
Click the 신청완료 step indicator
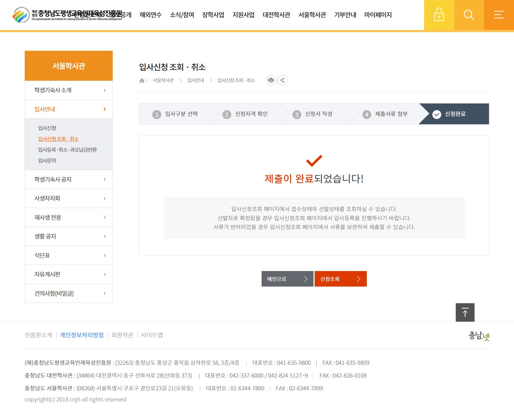tap(455, 114)
